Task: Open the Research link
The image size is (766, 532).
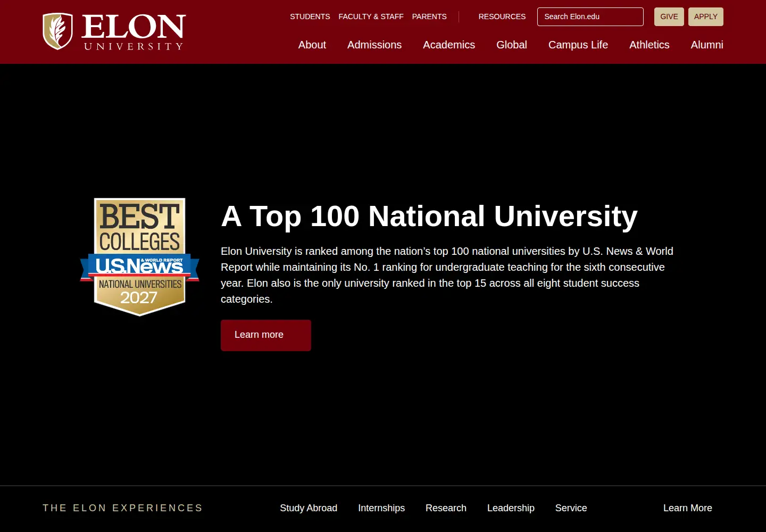Action: [446, 508]
